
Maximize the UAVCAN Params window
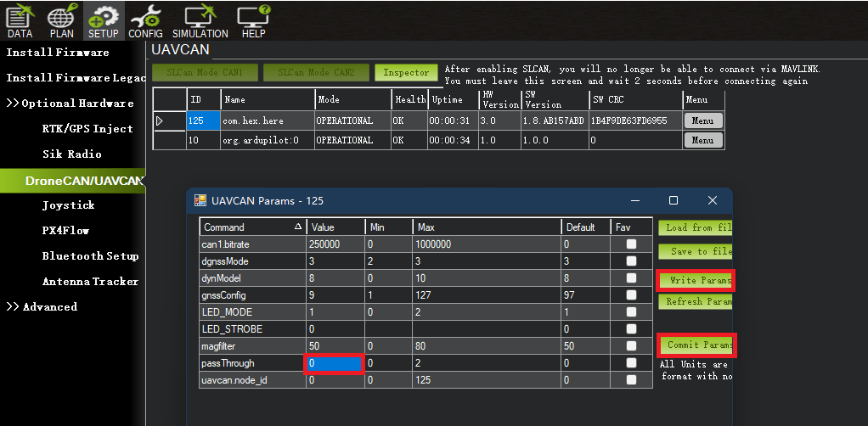pos(674,200)
